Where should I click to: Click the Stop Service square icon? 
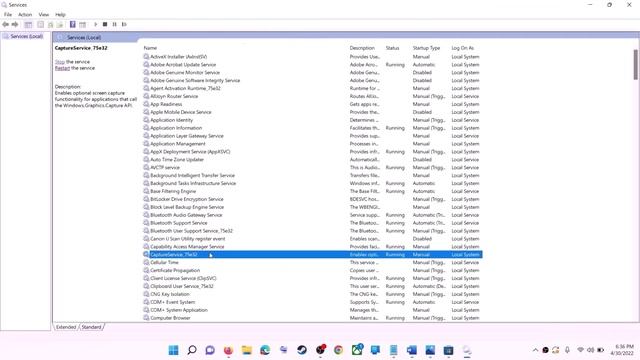pyautogui.click(x=105, y=24)
